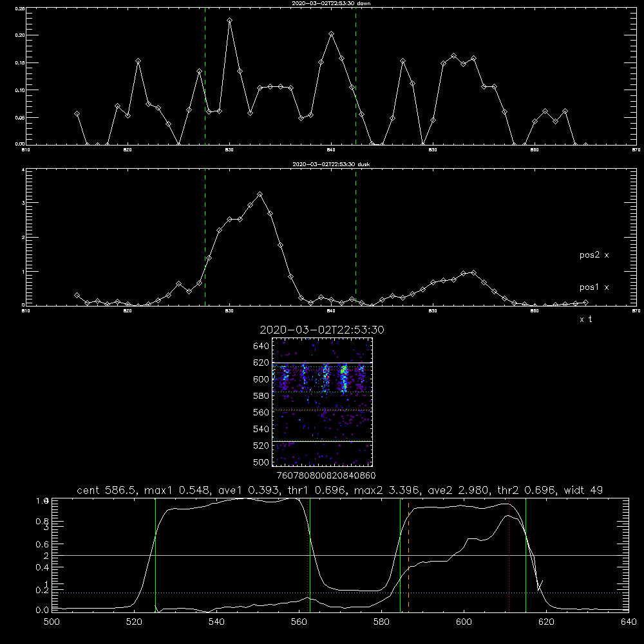Click the orange dashed vertical line in bottom plot
The height and width of the screenshot is (644, 644).
(408, 554)
